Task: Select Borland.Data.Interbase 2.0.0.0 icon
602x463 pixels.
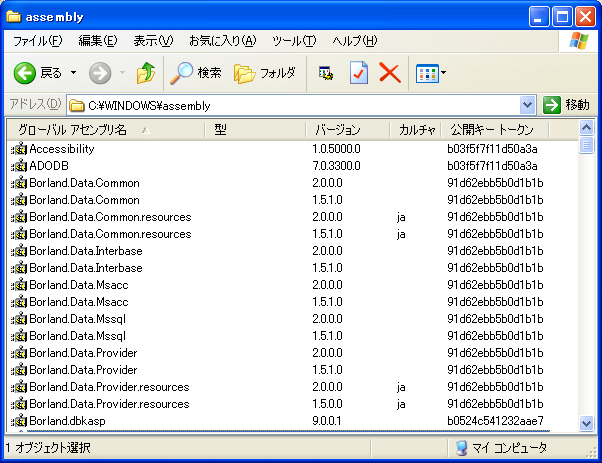Action: click(x=19, y=251)
